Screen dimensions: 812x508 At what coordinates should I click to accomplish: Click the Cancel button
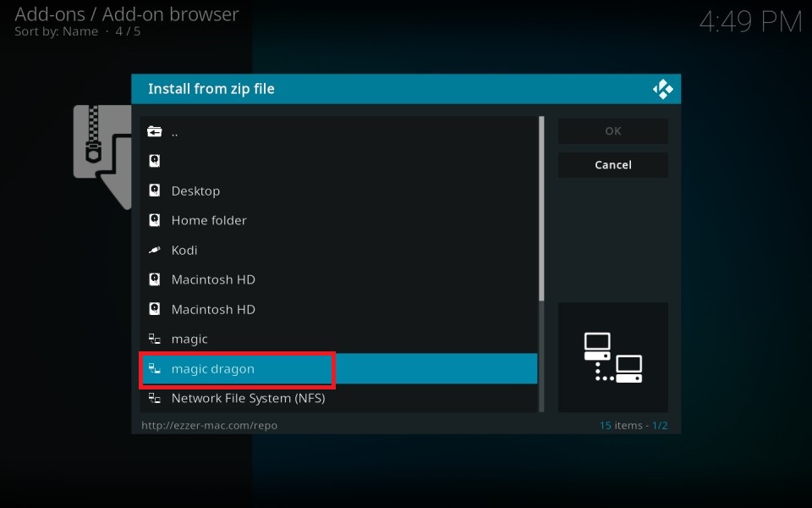(613, 165)
